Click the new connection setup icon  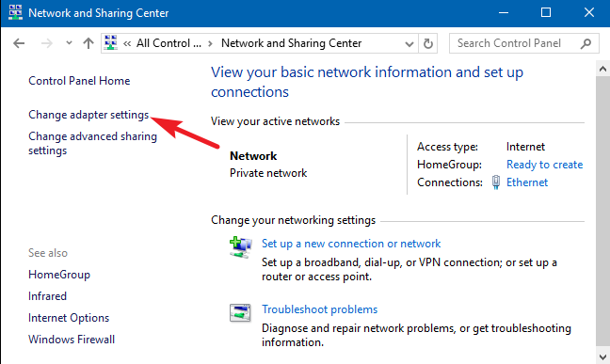(240, 247)
